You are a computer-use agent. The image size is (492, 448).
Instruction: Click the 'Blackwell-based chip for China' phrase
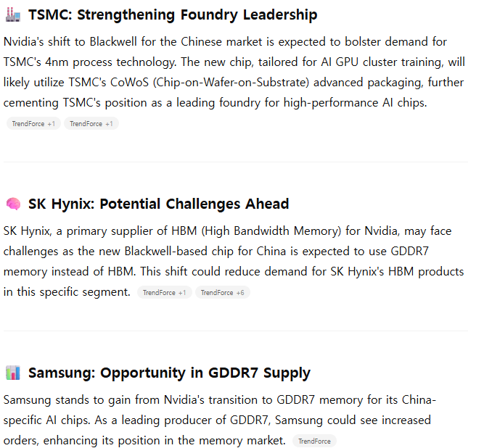coord(205,252)
